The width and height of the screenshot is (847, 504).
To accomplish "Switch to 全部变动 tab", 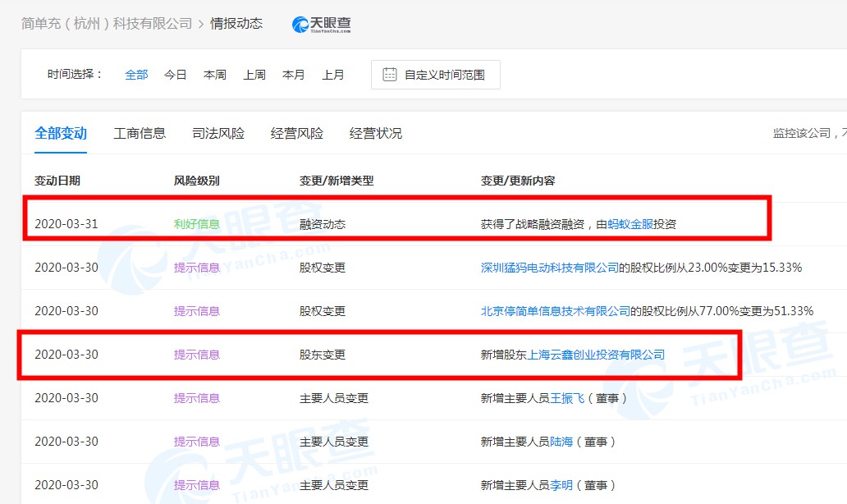I will [61, 134].
